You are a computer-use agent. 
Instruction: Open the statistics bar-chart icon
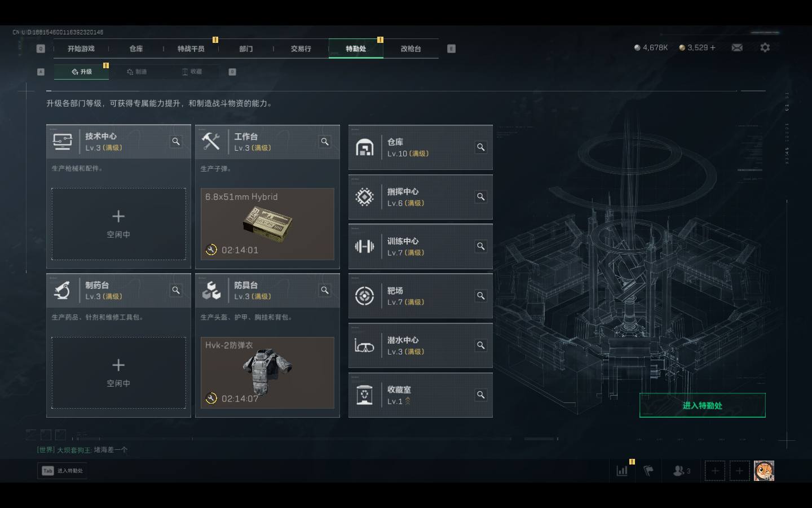pos(622,470)
